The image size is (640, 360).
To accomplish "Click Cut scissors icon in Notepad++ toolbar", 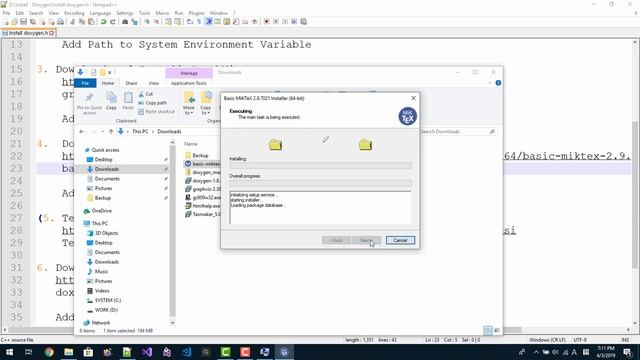I will point(73,22).
